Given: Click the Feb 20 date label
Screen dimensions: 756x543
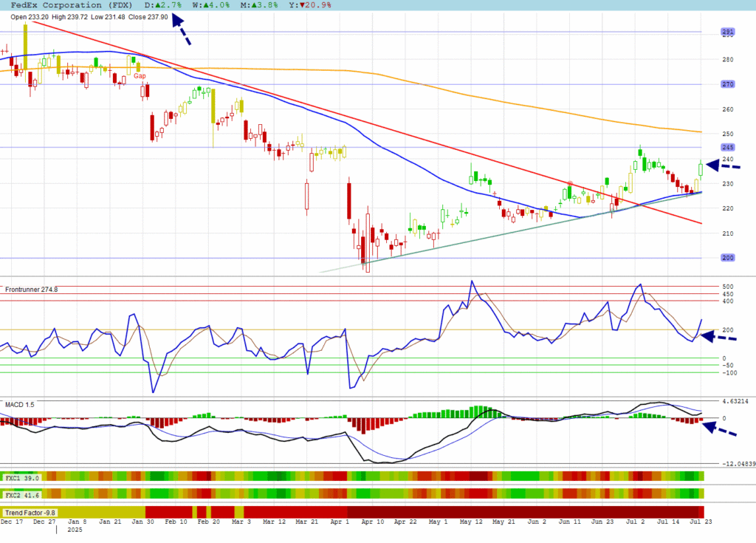Looking at the screenshot, I should [x=209, y=522].
